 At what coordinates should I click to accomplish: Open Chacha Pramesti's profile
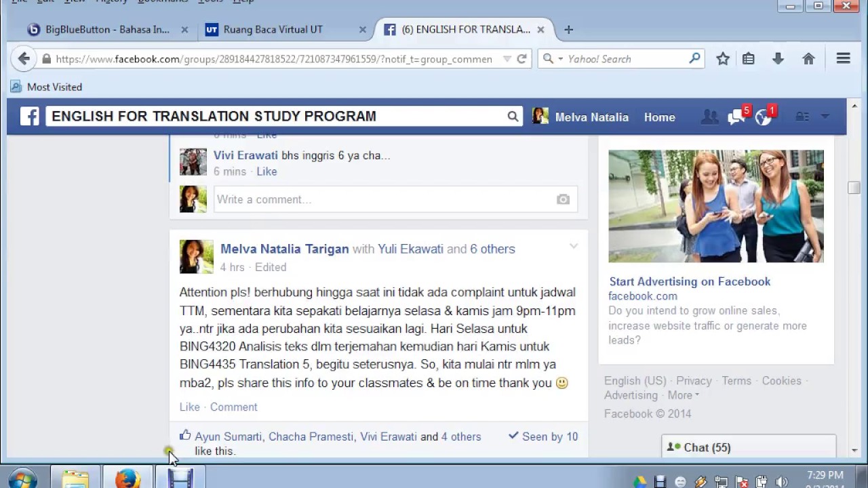311,436
